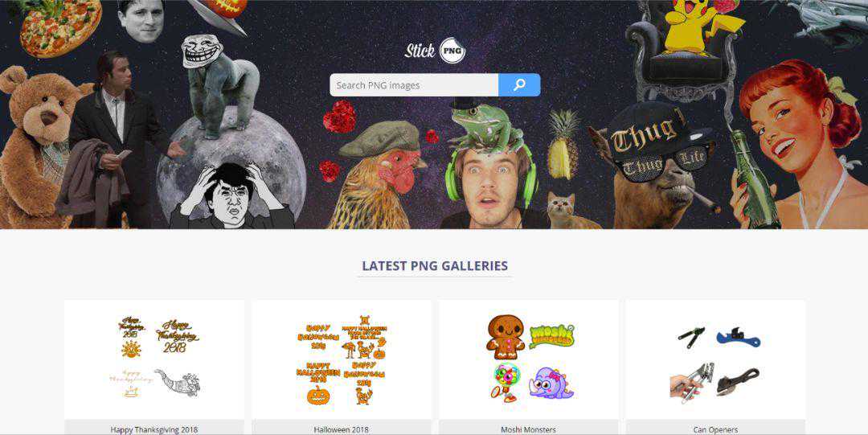
Task: Click the blue can opener image
Action: point(738,337)
